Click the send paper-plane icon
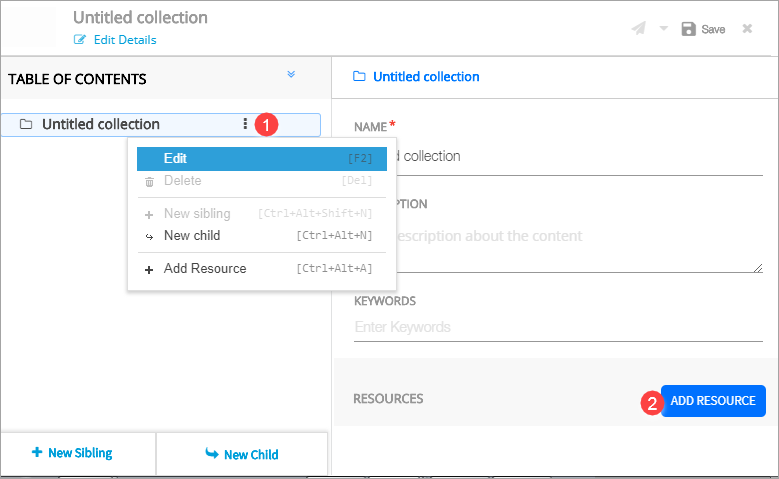This screenshot has height=479, width=779. (x=638, y=29)
